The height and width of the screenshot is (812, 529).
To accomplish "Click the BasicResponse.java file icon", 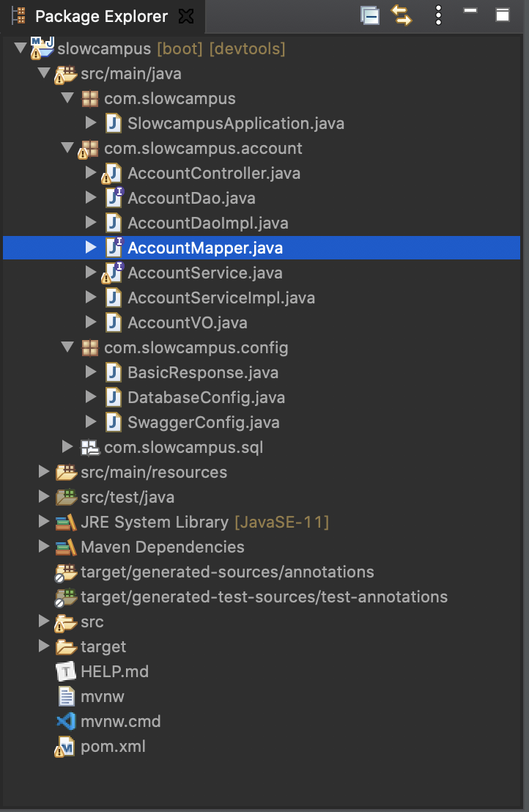I will 114,373.
